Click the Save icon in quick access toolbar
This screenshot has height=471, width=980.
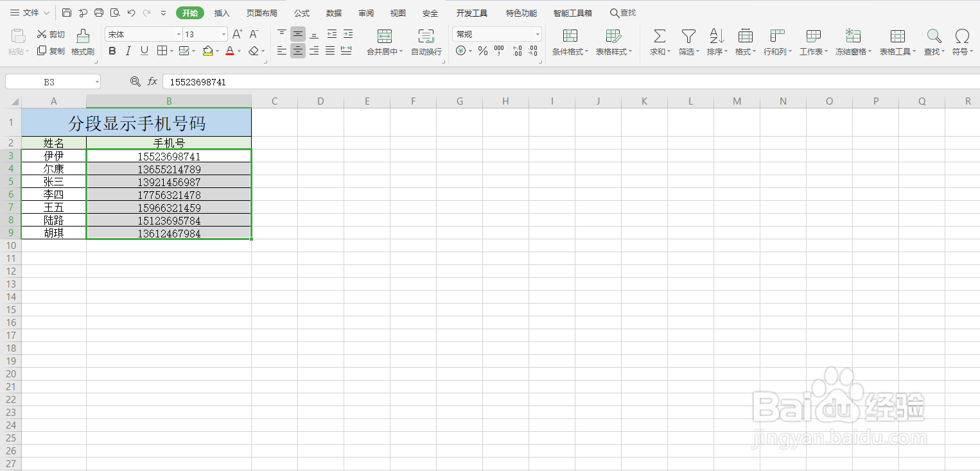(x=67, y=13)
